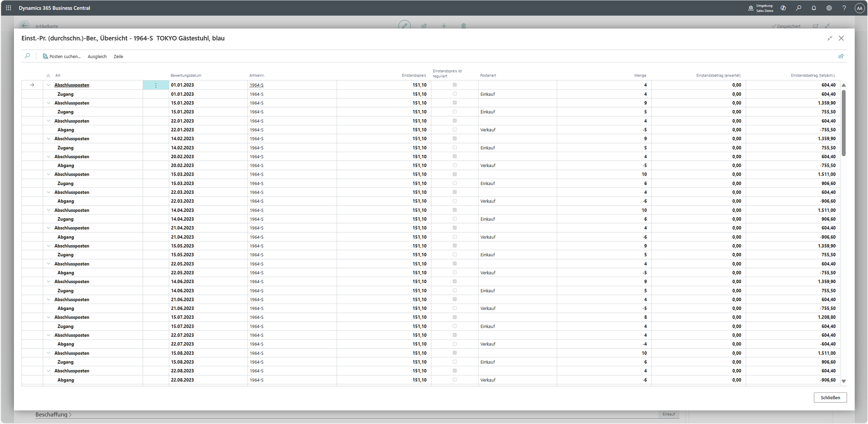The image size is (868, 424).
Task: Click the Schließen button
Action: click(830, 398)
